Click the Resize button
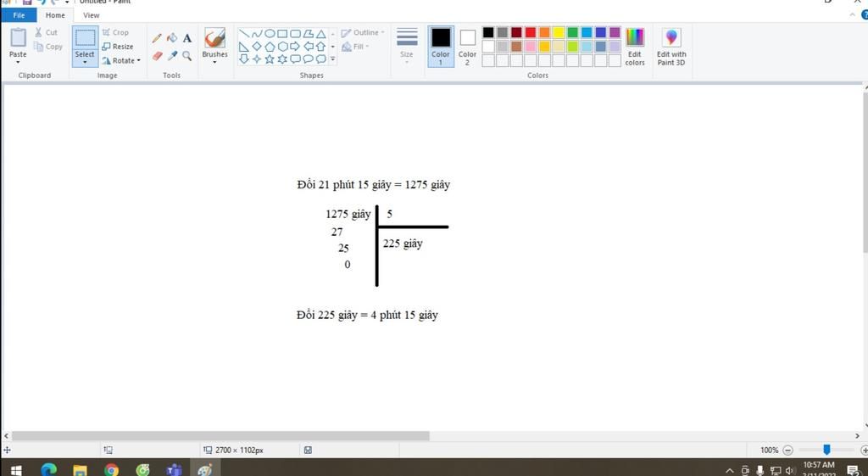The width and height of the screenshot is (868, 476). coord(117,47)
